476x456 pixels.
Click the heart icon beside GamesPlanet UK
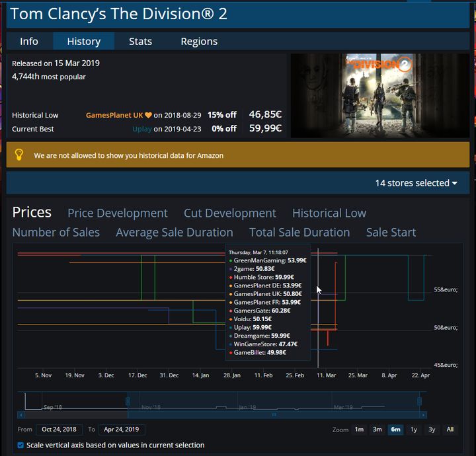coord(148,115)
